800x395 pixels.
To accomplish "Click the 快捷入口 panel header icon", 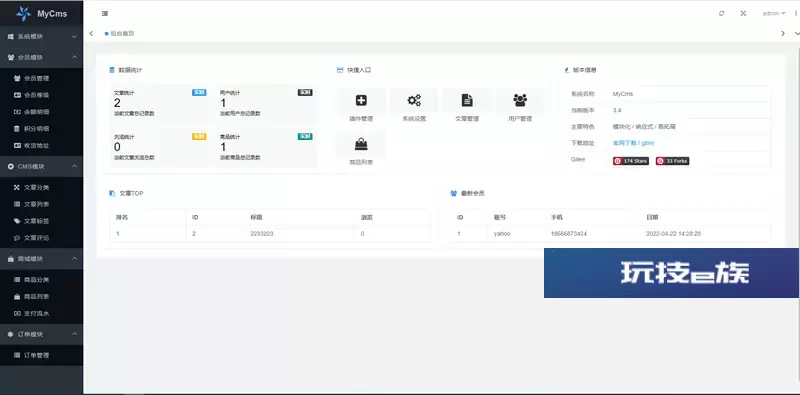I will [x=340, y=70].
